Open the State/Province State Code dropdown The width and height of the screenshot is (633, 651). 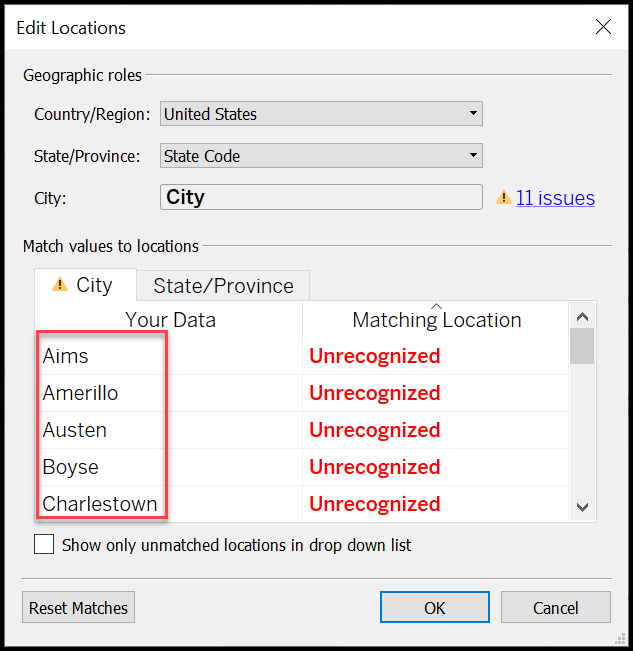[x=321, y=156]
